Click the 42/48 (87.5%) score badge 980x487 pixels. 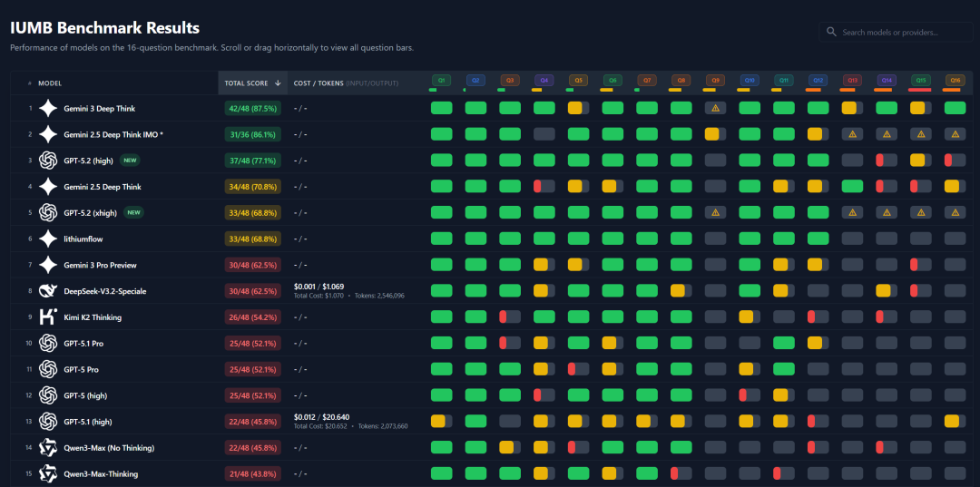coord(253,109)
